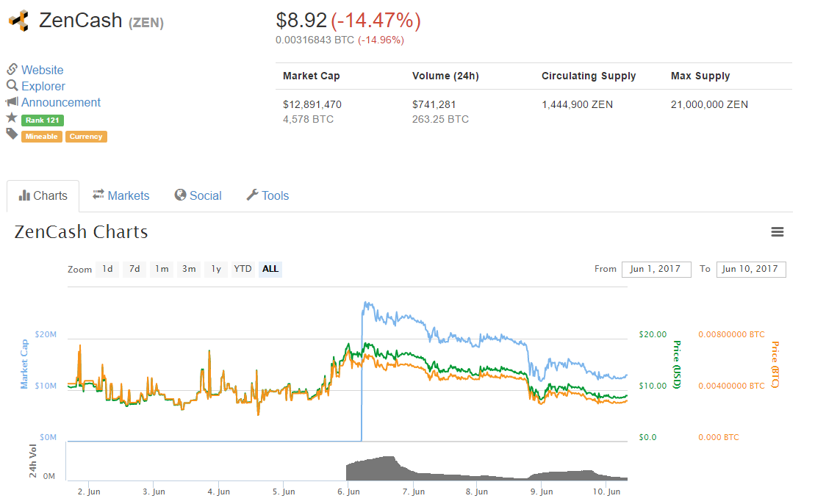Click the 24h Vol axis label
Viewport: 826px width, 504px height.
coord(32,461)
